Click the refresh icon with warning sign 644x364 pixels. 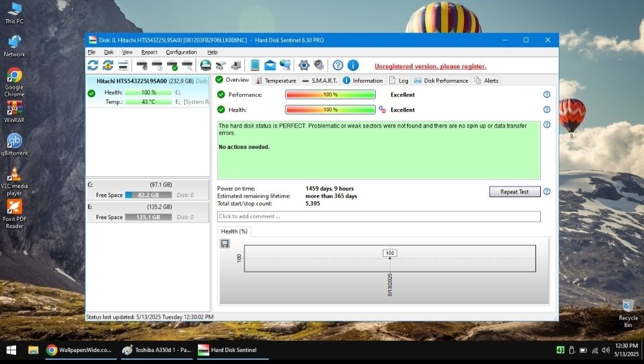click(108, 66)
